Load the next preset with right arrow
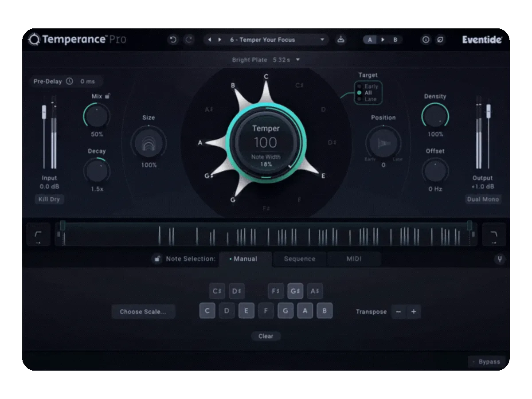This screenshot has height=399, width=532. click(x=219, y=40)
